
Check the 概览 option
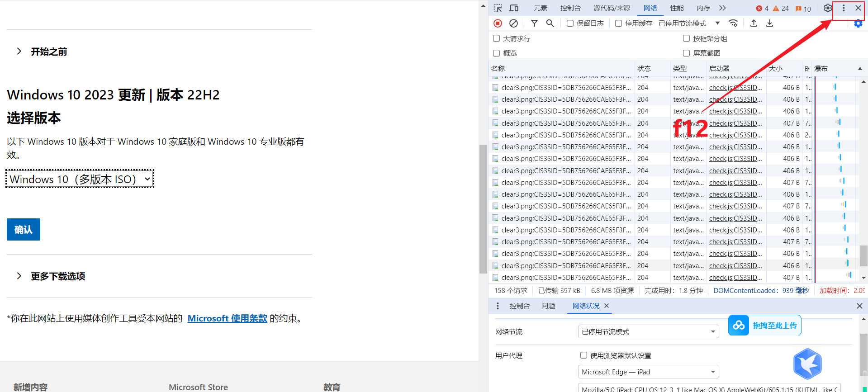[496, 53]
